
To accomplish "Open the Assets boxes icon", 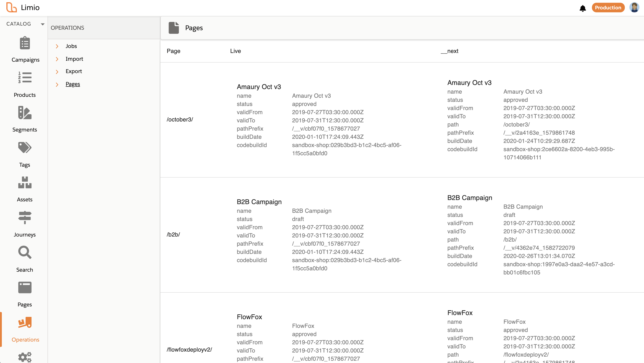I will [25, 182].
